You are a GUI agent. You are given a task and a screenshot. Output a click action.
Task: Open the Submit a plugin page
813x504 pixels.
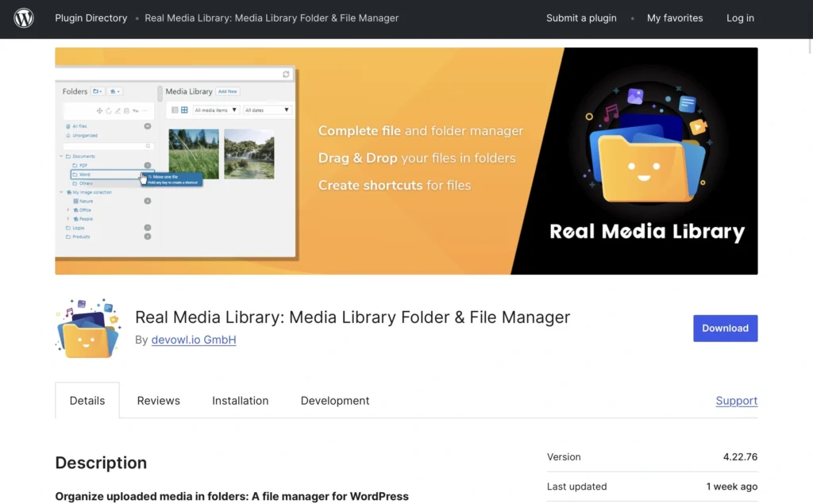pos(581,18)
